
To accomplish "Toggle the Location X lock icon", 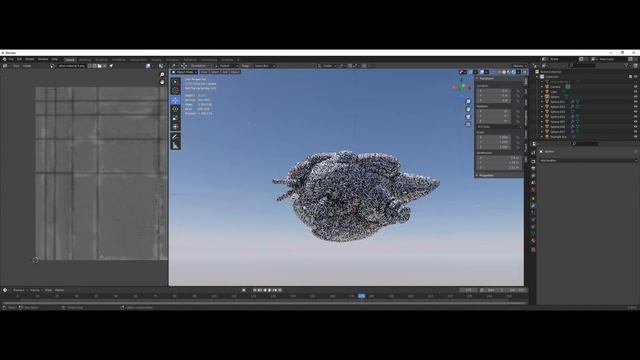I will tap(518, 91).
